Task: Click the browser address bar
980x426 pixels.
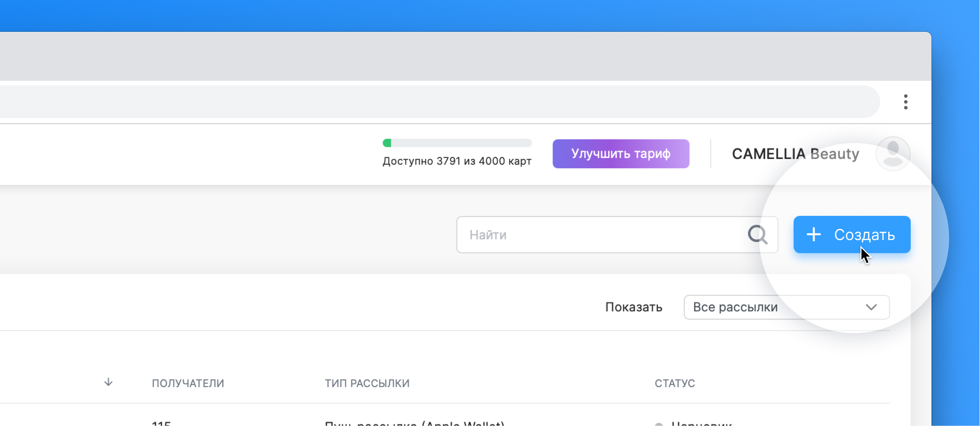Action: [439, 102]
